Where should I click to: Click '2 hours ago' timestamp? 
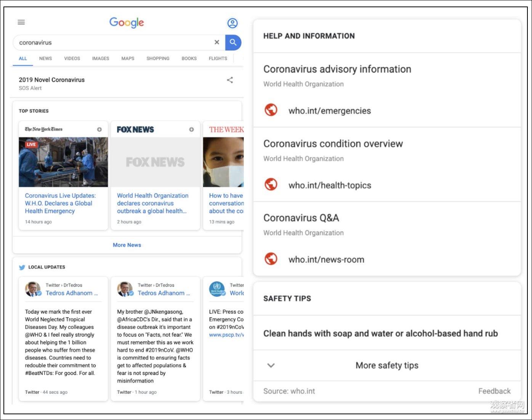(x=129, y=222)
